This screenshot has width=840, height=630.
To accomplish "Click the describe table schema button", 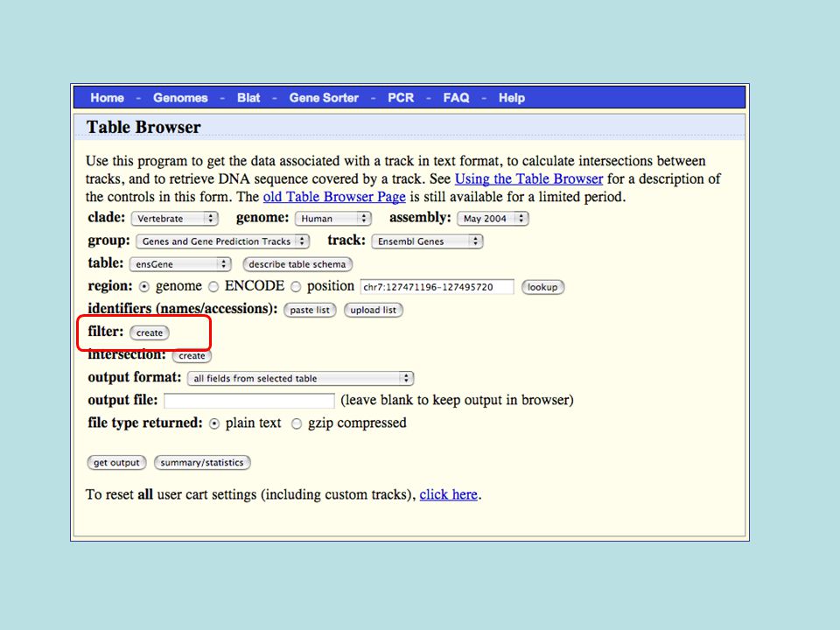I will pos(297,264).
